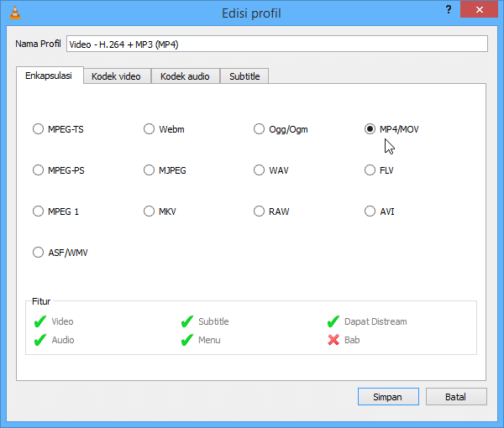
Task: Select MP4/MOV encapsulation
Action: click(370, 129)
